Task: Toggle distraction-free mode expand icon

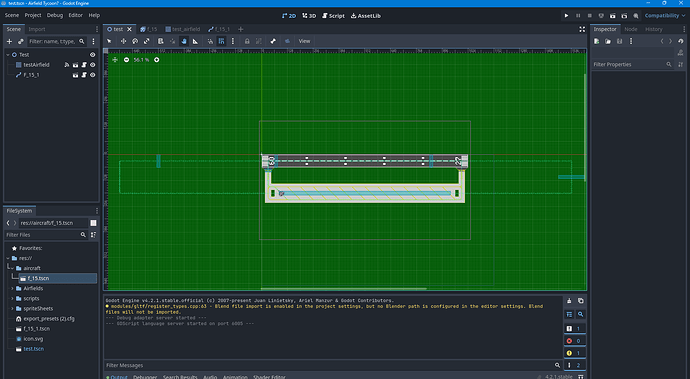Action: (x=582, y=29)
